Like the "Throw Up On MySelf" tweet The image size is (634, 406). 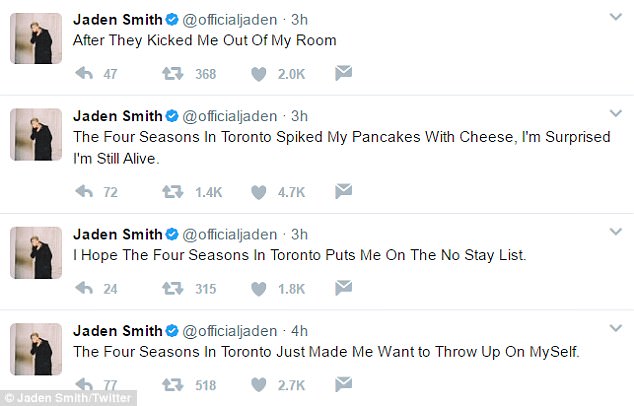point(259,383)
